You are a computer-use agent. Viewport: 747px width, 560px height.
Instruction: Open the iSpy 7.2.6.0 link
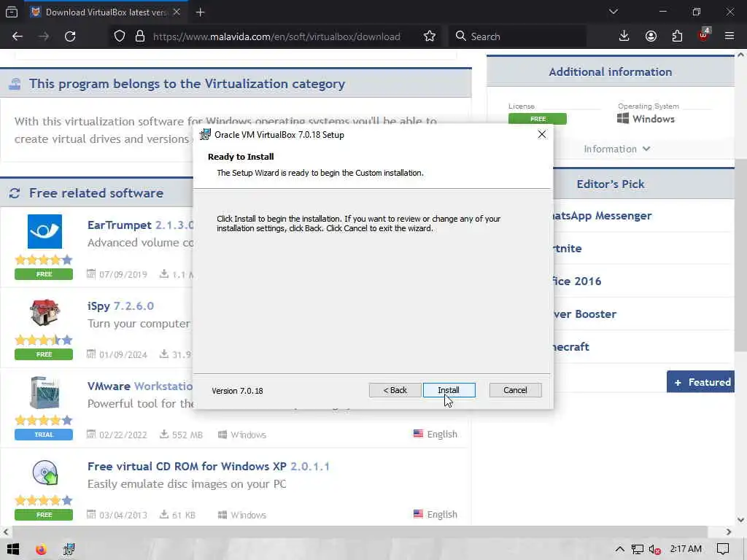(x=120, y=306)
